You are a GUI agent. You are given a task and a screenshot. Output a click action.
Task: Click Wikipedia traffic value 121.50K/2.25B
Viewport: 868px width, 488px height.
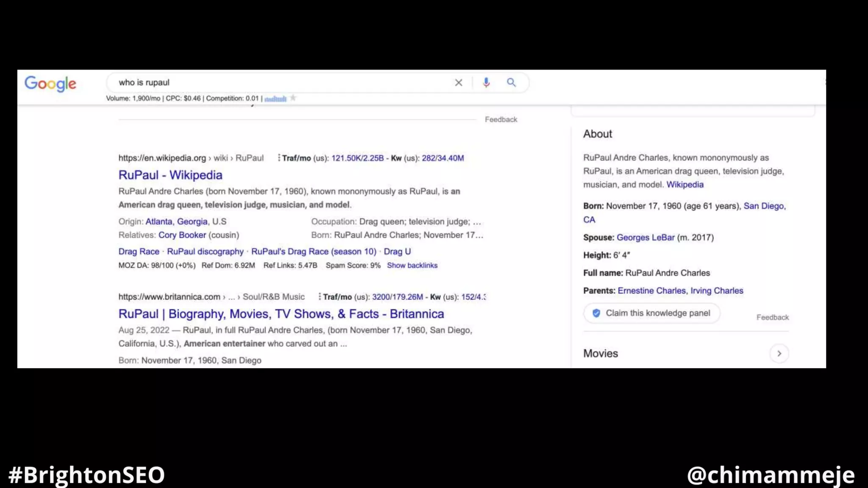[357, 158]
